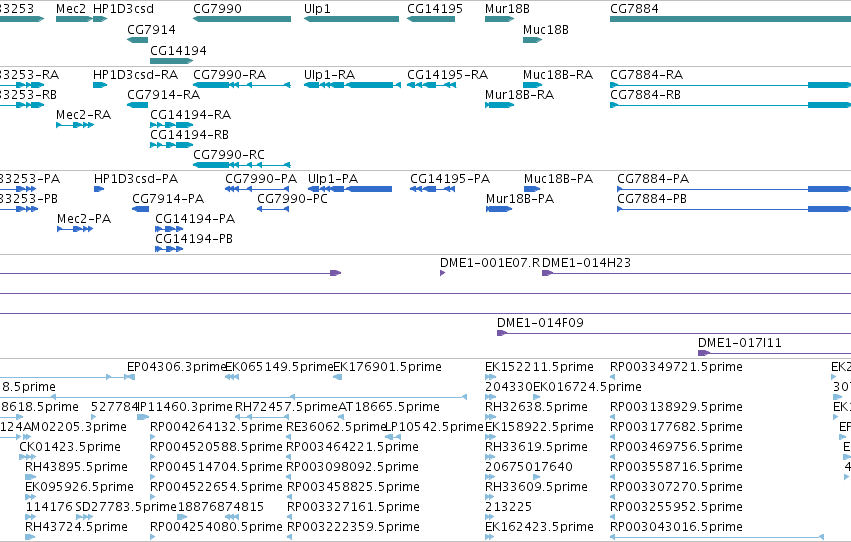851x542 pixels.
Task: Select the CG14194 gene feature
Action: click(x=172, y=61)
